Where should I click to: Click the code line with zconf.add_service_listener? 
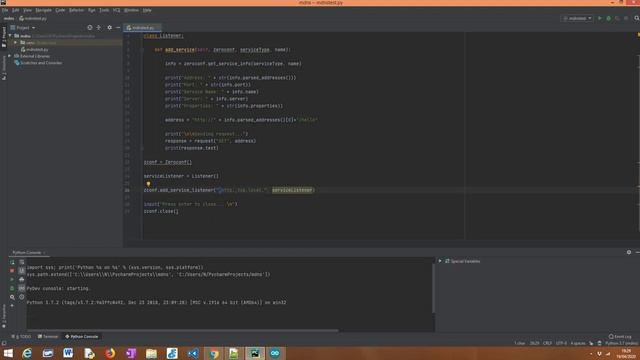[229, 190]
